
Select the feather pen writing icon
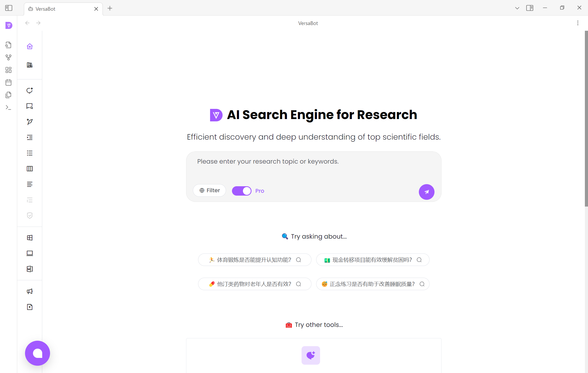coord(30,122)
